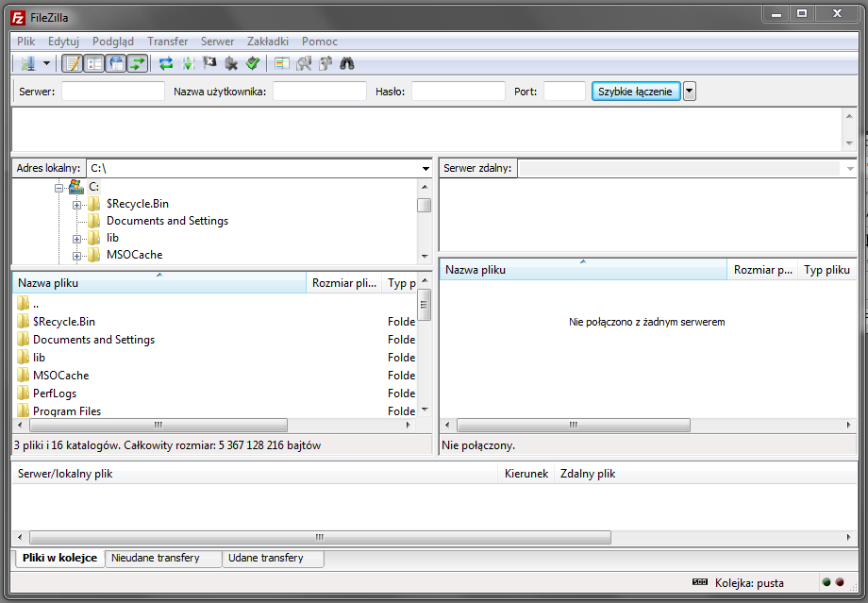Open the quick connect history dropdown arrow
The height and width of the screenshot is (603, 868).
click(689, 92)
